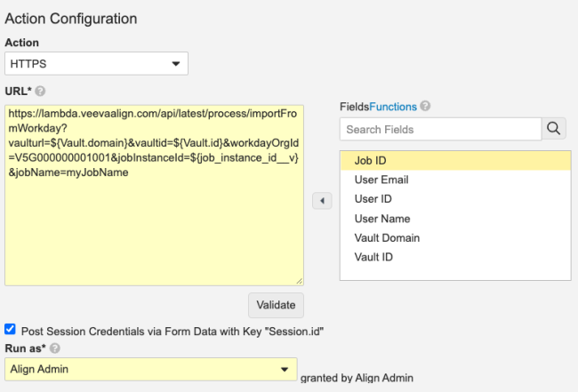Pick User Name from the fields list

[x=381, y=219]
